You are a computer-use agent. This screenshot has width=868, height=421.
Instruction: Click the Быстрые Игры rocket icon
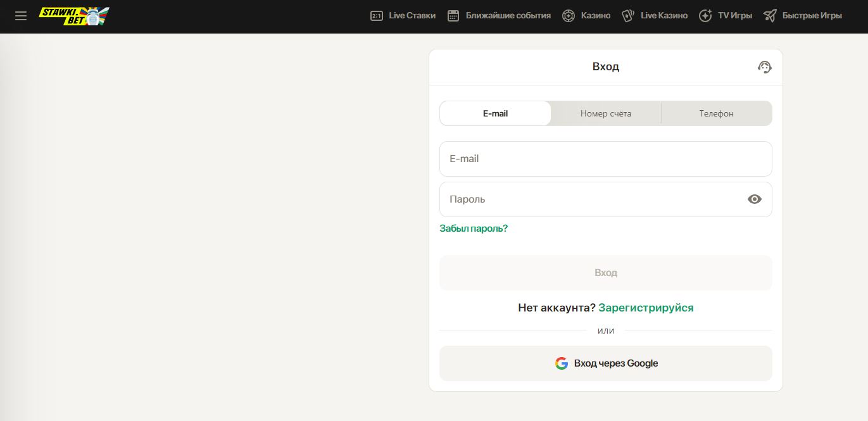click(x=770, y=16)
